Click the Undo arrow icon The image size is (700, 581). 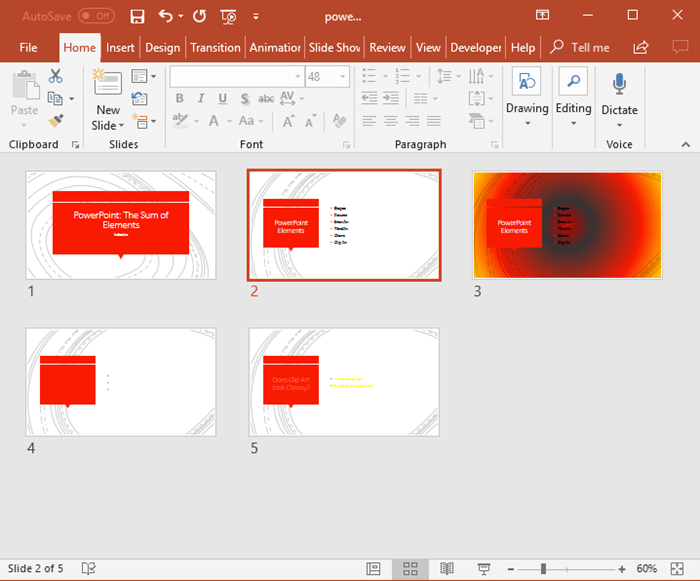coord(166,16)
